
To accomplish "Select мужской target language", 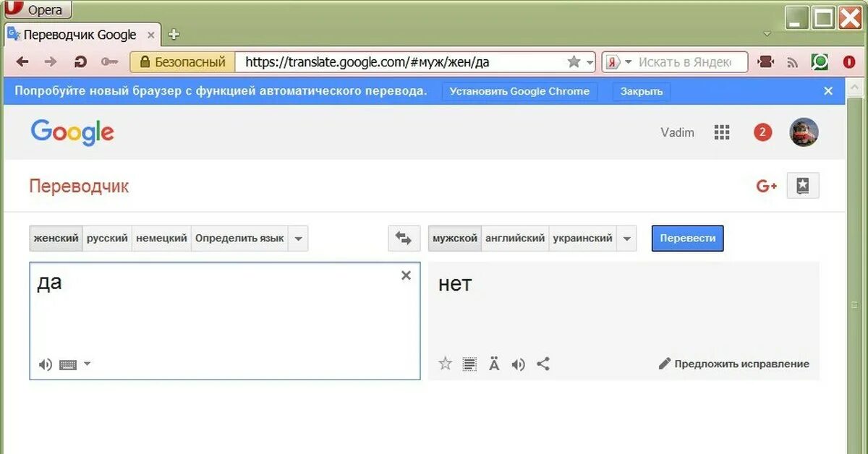I will point(455,238).
